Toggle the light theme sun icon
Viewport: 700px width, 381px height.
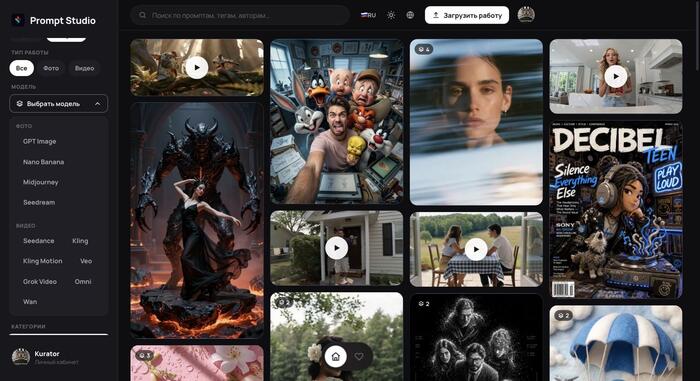tap(391, 15)
